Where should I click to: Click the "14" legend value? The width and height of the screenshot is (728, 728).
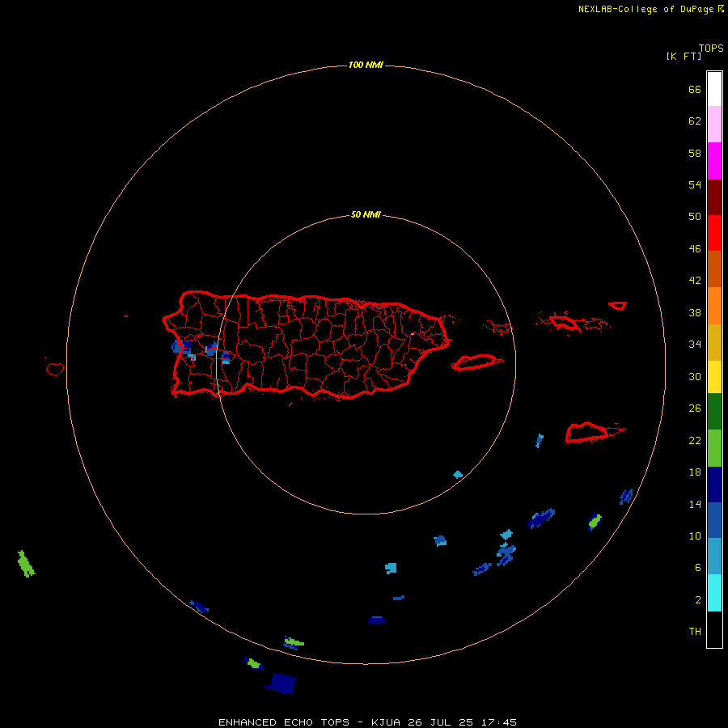pos(695,504)
